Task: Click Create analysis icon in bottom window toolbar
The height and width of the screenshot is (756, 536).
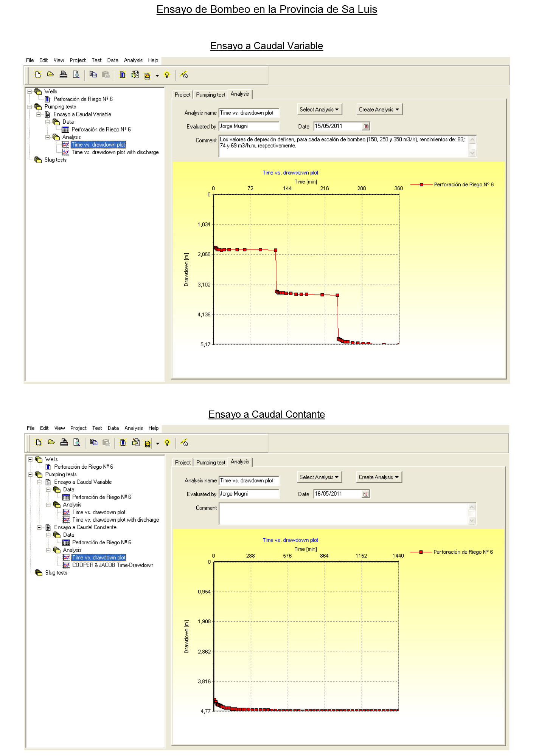Action: [148, 443]
